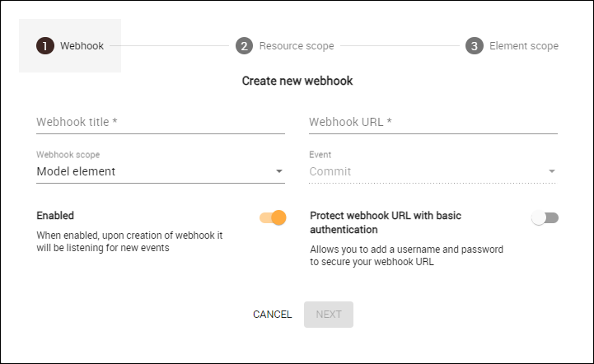Image resolution: width=594 pixels, height=364 pixels.
Task: Focus the Webhook URL input field
Action: pos(433,122)
